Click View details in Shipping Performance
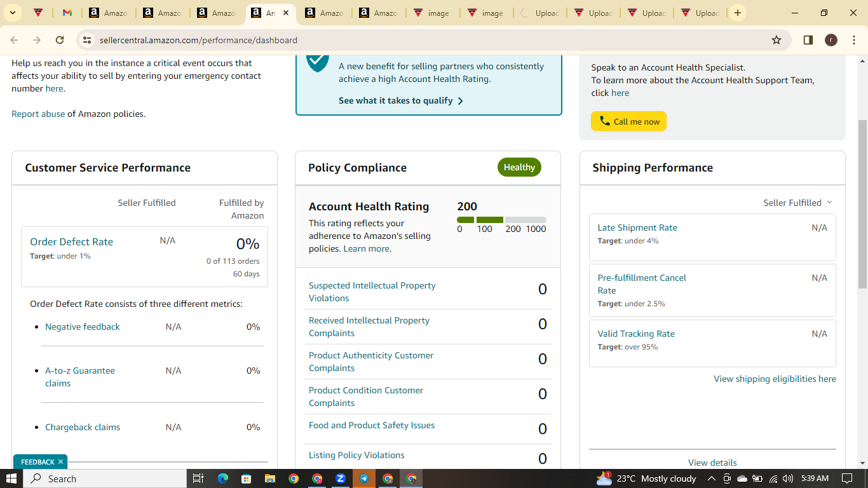 pyautogui.click(x=712, y=463)
